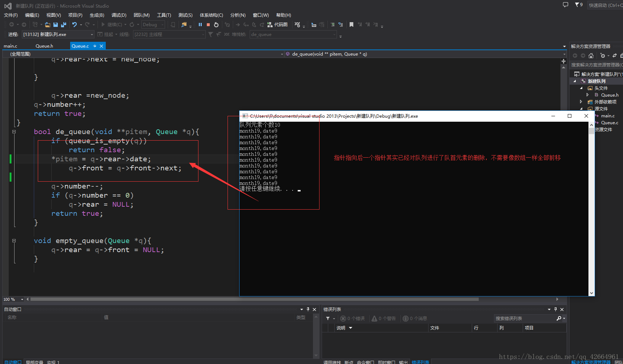Switch to the 监视 1 tab
The image size is (623, 364).
[x=53, y=362]
